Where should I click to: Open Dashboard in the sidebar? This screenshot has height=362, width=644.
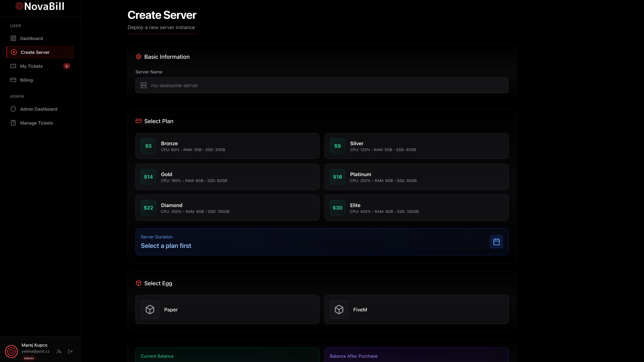(32, 38)
